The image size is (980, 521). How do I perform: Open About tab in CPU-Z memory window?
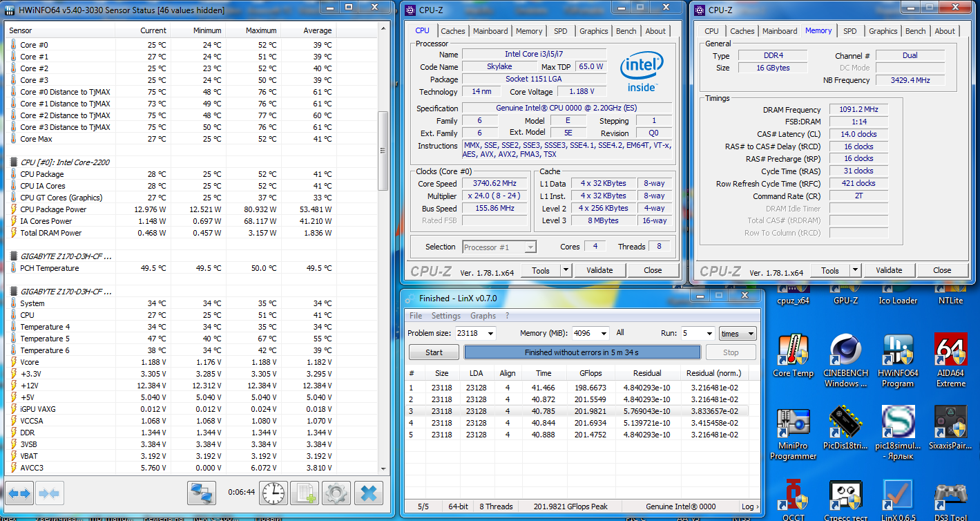[x=945, y=31]
